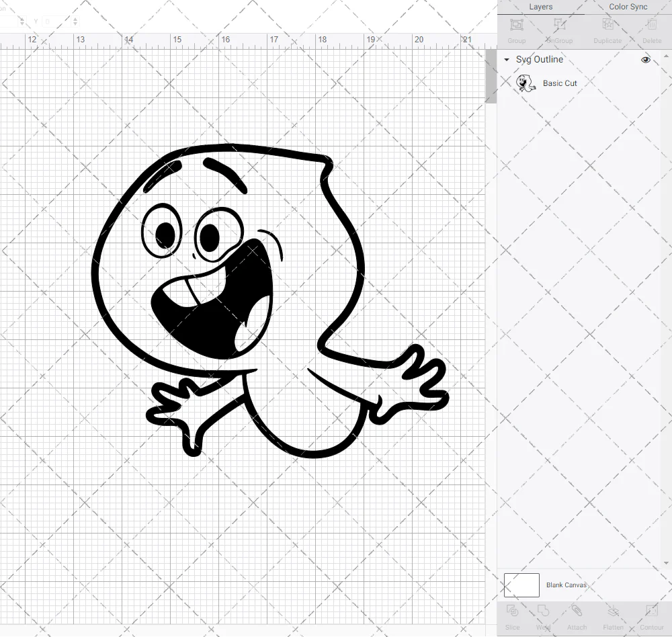This screenshot has width=672, height=637.
Task: Select the Basic Cut layer label
Action: [560, 83]
